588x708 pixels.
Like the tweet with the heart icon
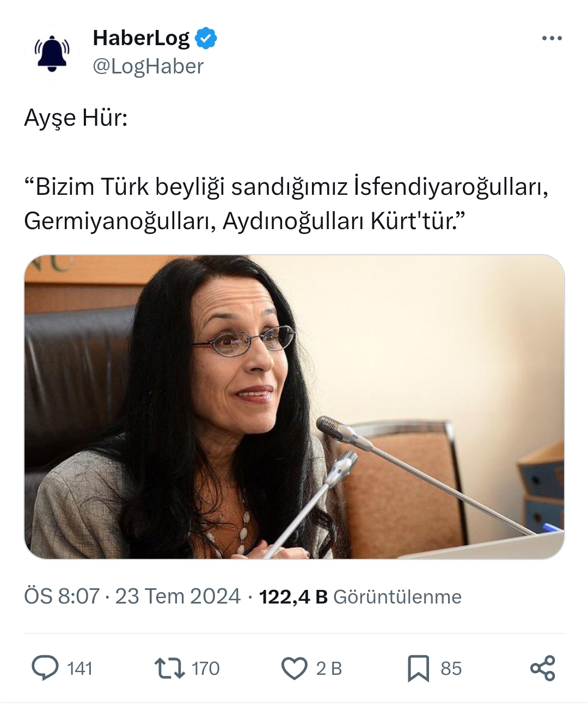click(295, 668)
